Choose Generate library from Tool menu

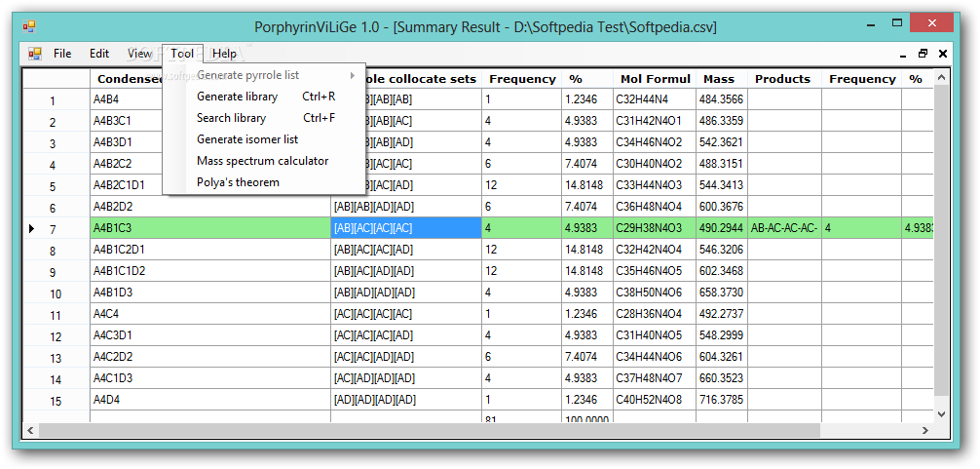click(264, 97)
